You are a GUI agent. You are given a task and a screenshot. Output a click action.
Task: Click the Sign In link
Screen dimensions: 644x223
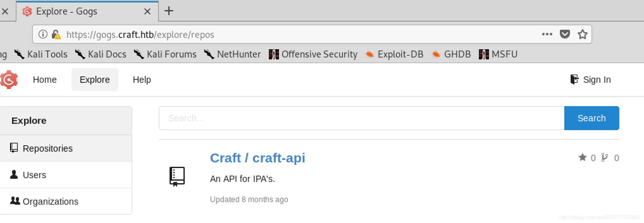click(597, 80)
